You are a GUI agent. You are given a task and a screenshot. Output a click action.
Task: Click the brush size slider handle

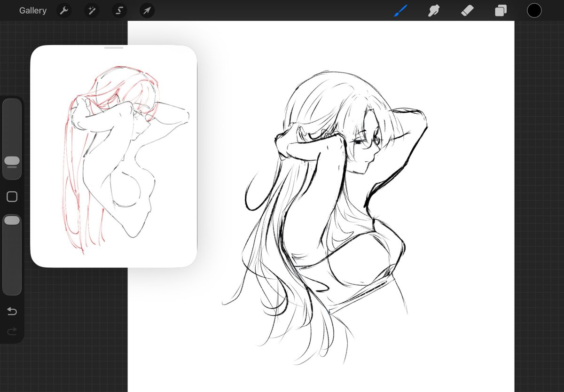tap(12, 161)
